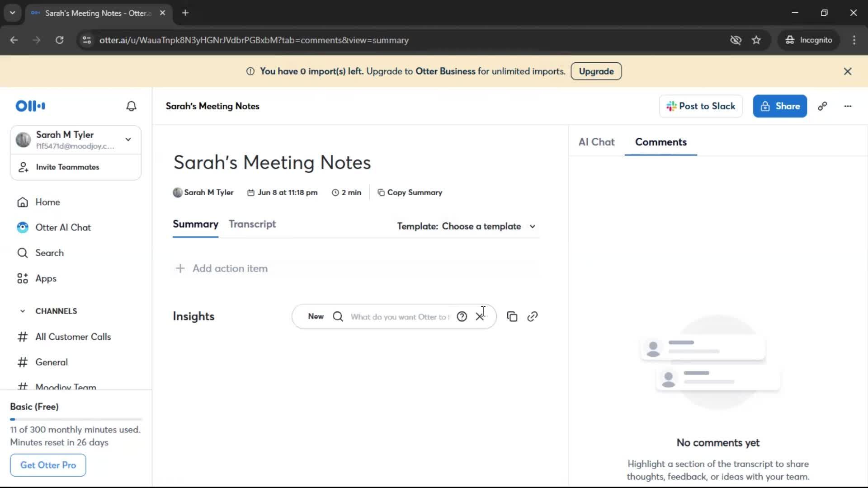868x488 pixels.
Task: Click Invite Teammates
Action: click(x=76, y=167)
